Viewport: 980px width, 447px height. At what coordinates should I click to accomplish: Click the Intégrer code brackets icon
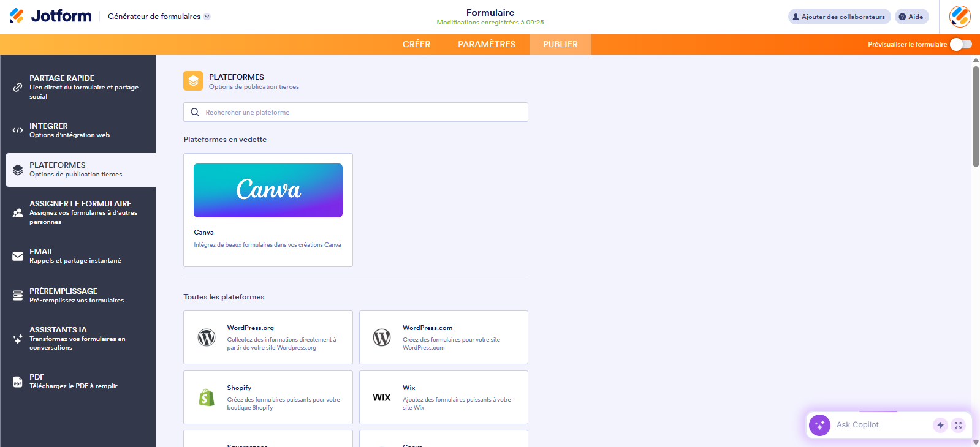[18, 130]
